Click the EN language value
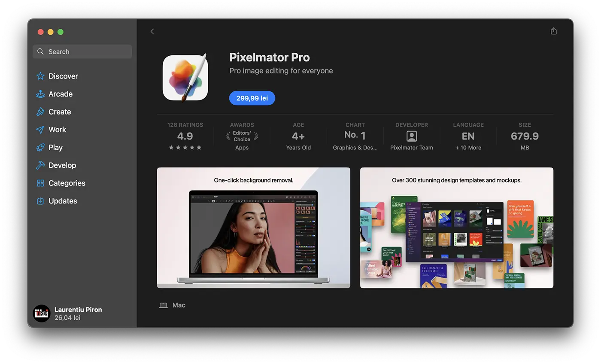 (x=468, y=136)
